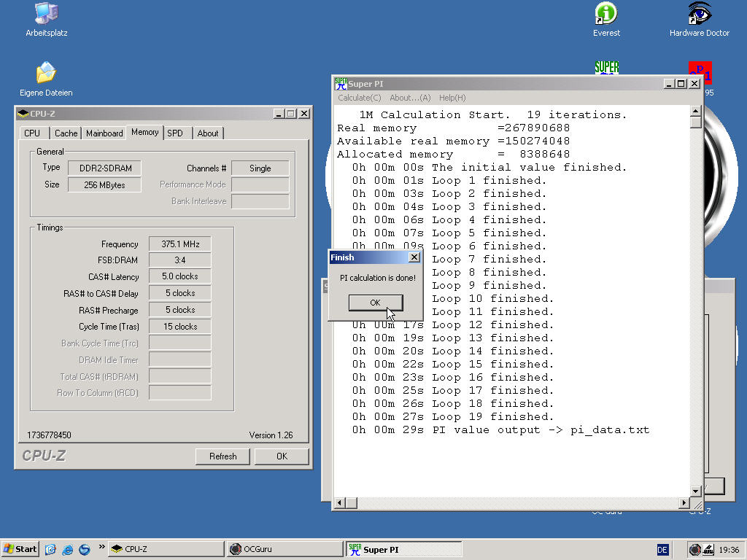The image size is (747, 560).
Task: Click the 'PI value output -> pi_data.txt' line
Action: pyautogui.click(x=500, y=430)
